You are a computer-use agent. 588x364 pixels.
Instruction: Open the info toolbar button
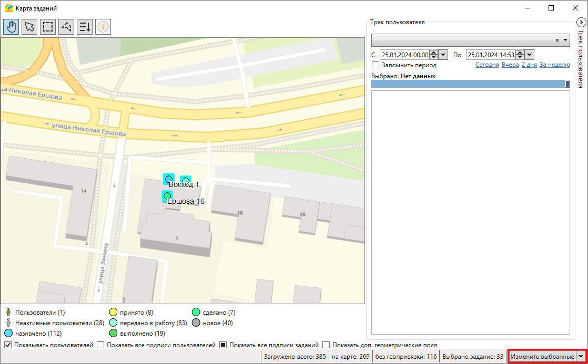pos(103,27)
